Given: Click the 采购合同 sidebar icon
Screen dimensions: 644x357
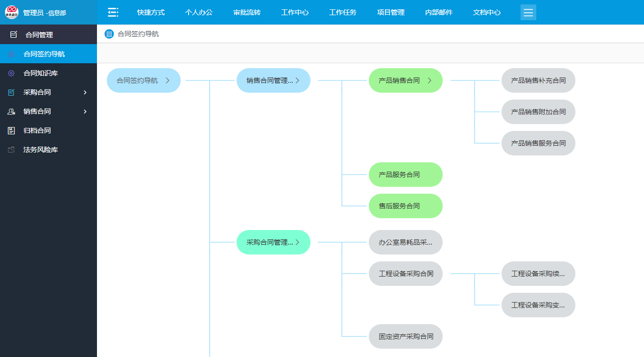Looking at the screenshot, I should [11, 92].
